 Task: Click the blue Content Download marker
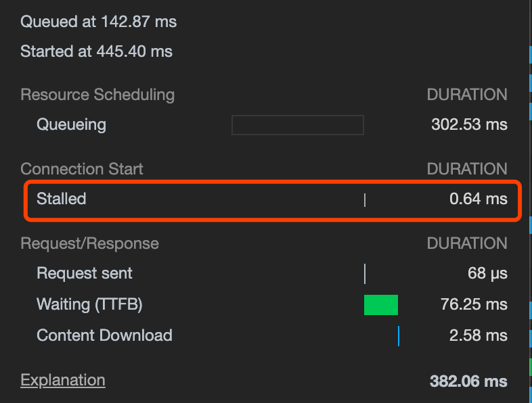(x=399, y=336)
